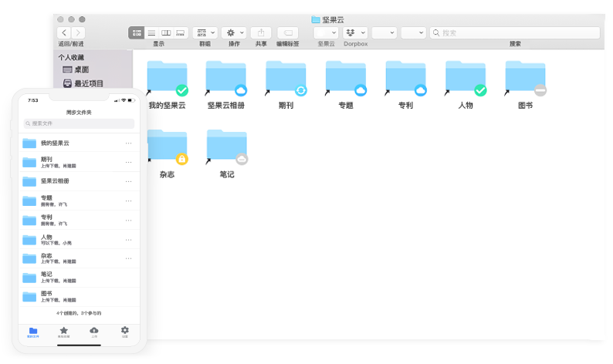This screenshot has height=364, width=613.
Task: Open the blank dropdown left of search field
Action: pyautogui.click(x=413, y=33)
